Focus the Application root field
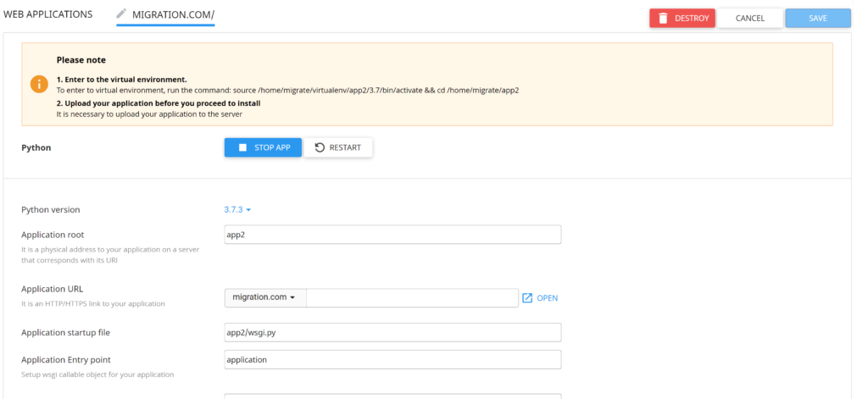This screenshot has width=868, height=399. pos(393,235)
